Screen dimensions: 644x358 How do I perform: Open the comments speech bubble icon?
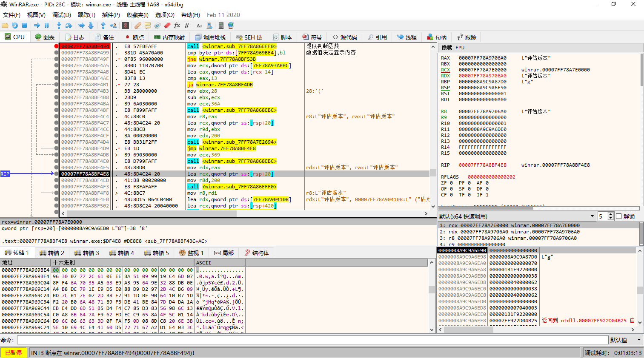148,26
